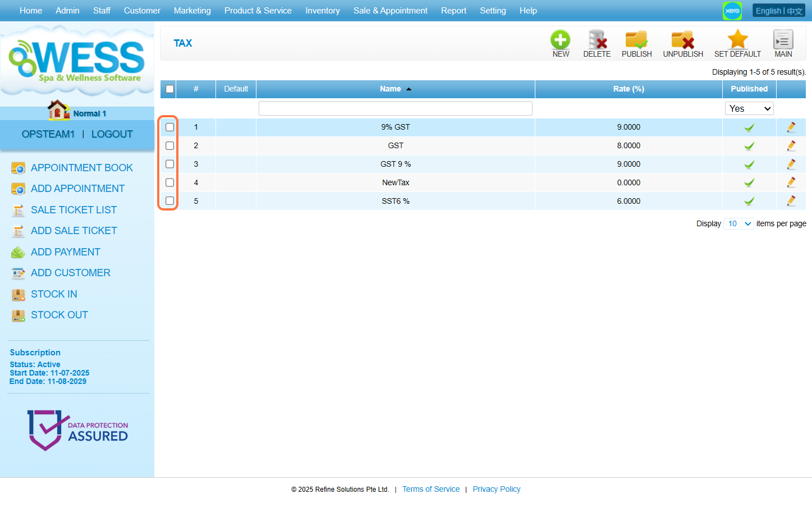Click the UNPUBLISH folder icon

coord(682,40)
